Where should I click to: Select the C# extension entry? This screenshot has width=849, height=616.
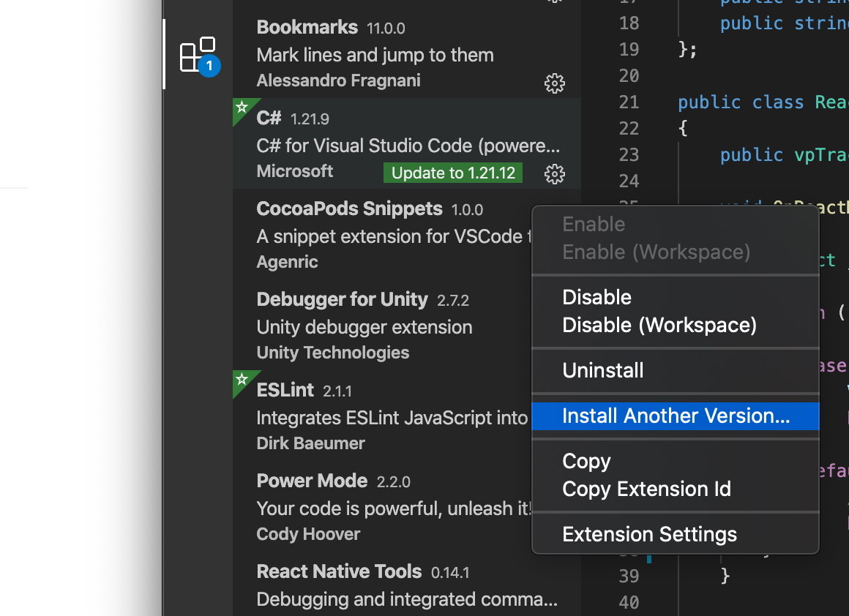(x=407, y=143)
